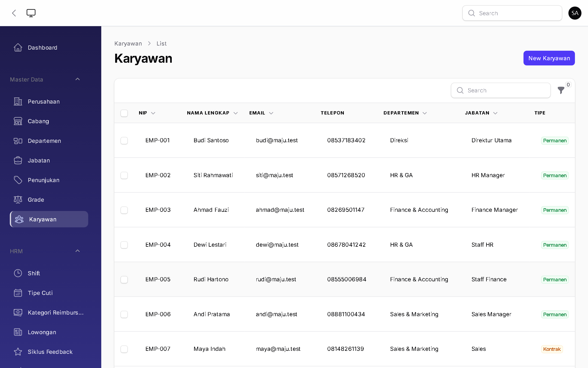This screenshot has height=368, width=588.
Task: Click the top search magnifier icon
Action: pyautogui.click(x=471, y=13)
